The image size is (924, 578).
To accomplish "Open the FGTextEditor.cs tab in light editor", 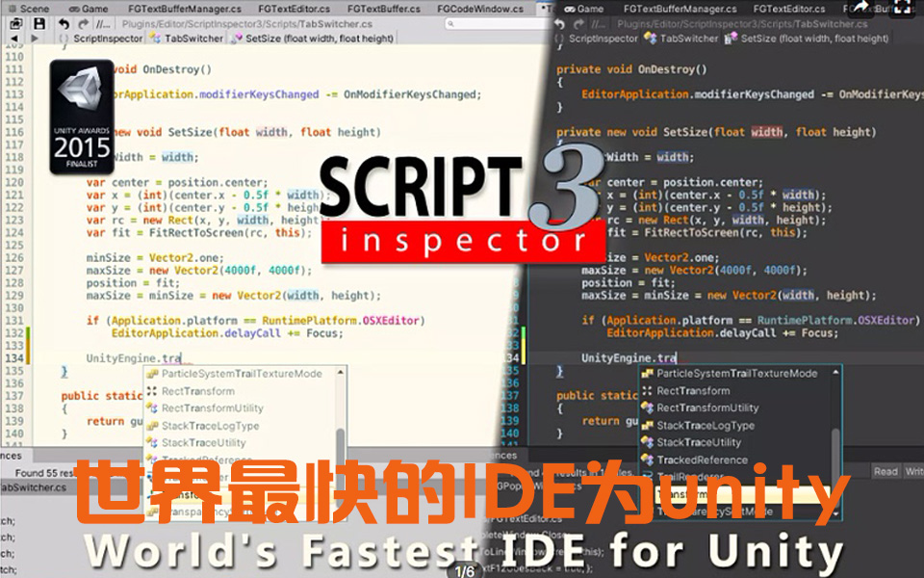I will (295, 9).
